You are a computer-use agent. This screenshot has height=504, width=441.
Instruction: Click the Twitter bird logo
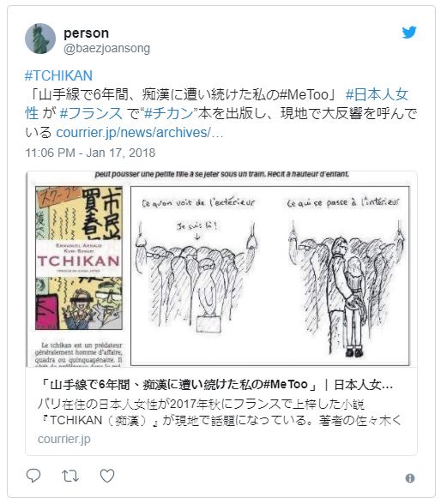pyautogui.click(x=409, y=33)
